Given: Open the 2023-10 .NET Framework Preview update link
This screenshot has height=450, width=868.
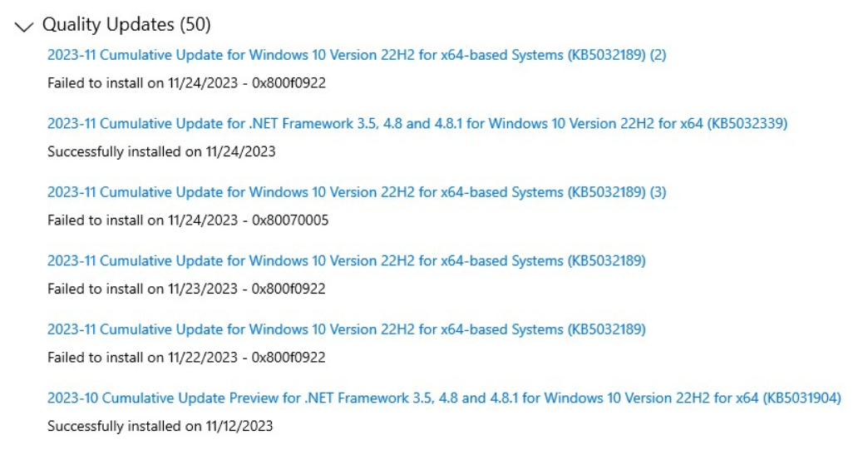Looking at the screenshot, I should pos(444,398).
